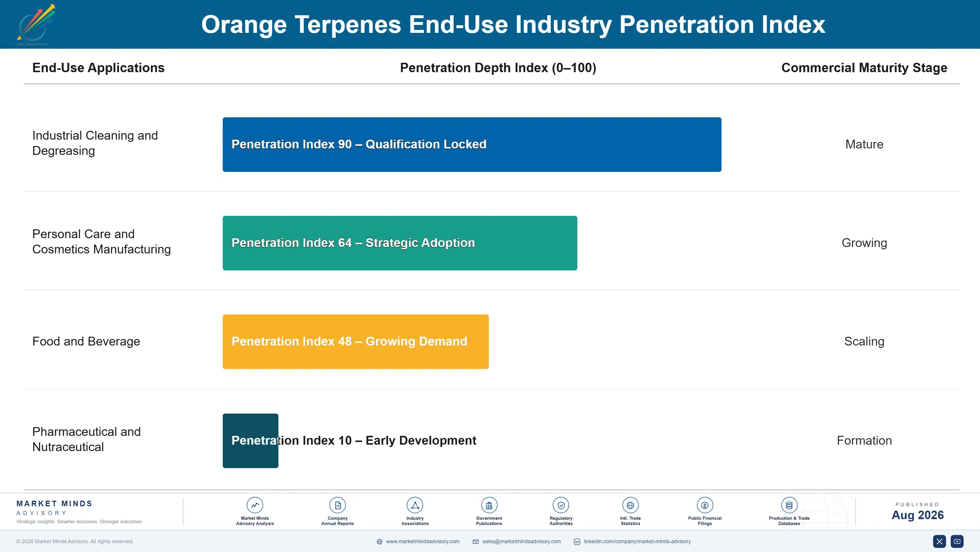Viewport: 980px width, 552px height.
Task: Click the Penetration Index 64 green bar
Action: pos(400,243)
